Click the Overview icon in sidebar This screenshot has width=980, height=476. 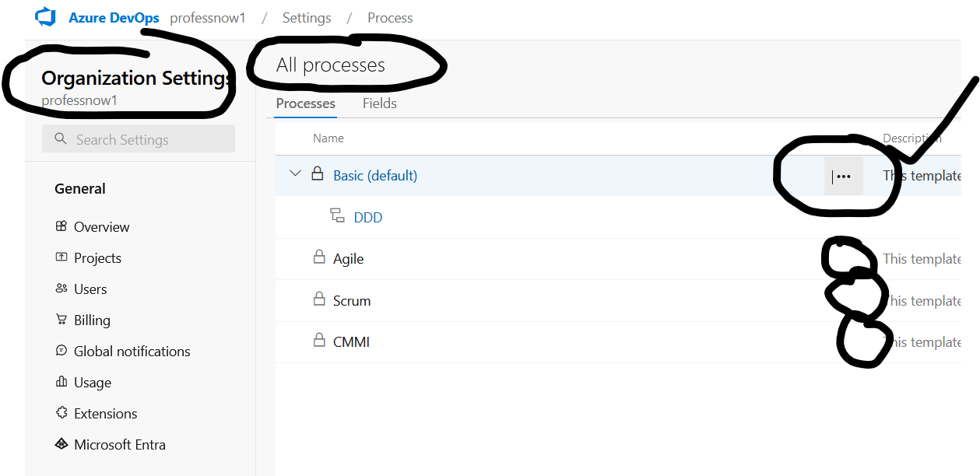tap(61, 226)
